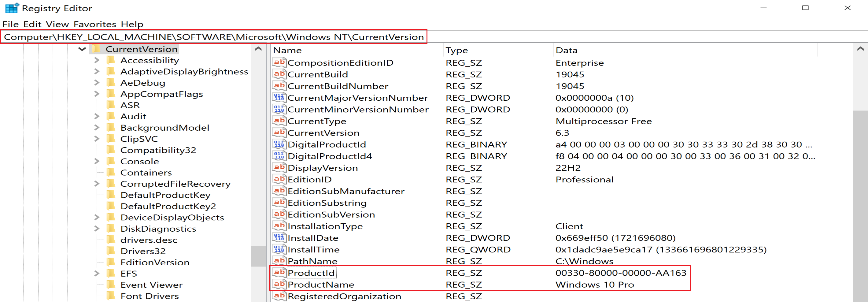Open the File menu

click(10, 24)
